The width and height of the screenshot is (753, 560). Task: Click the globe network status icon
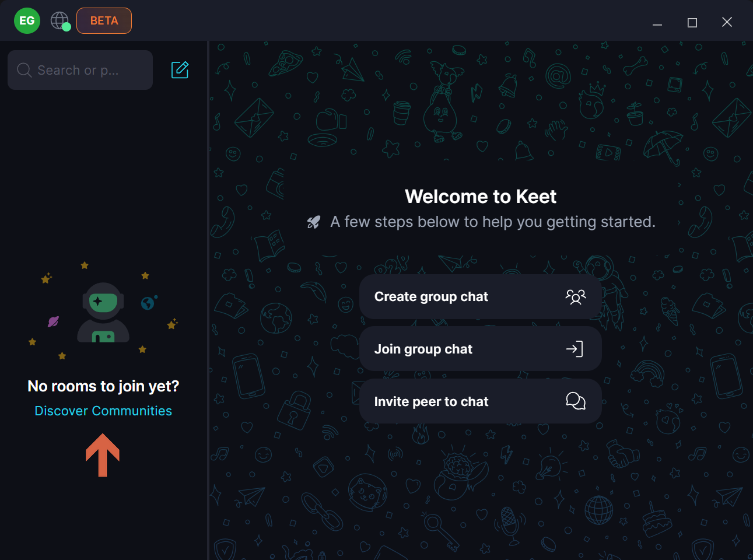[59, 21]
